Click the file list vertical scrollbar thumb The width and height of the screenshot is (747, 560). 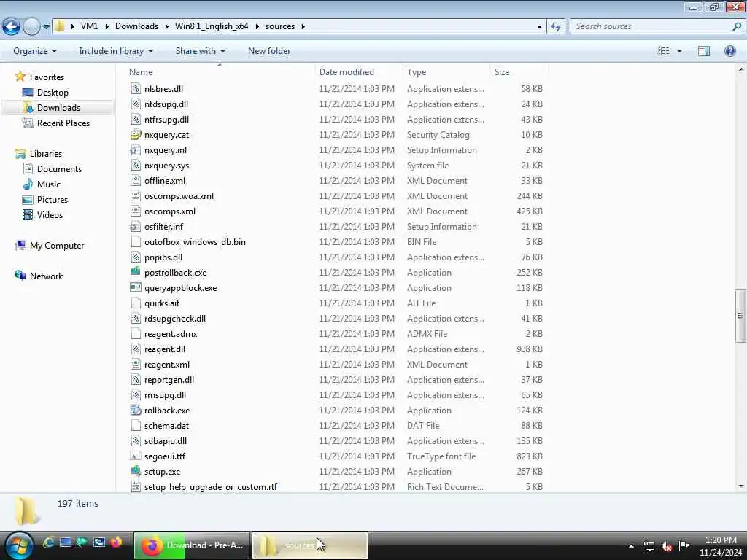click(x=740, y=315)
